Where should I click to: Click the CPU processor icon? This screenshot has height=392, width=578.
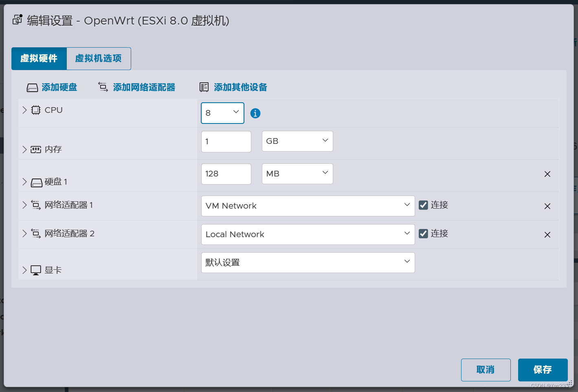click(x=35, y=110)
